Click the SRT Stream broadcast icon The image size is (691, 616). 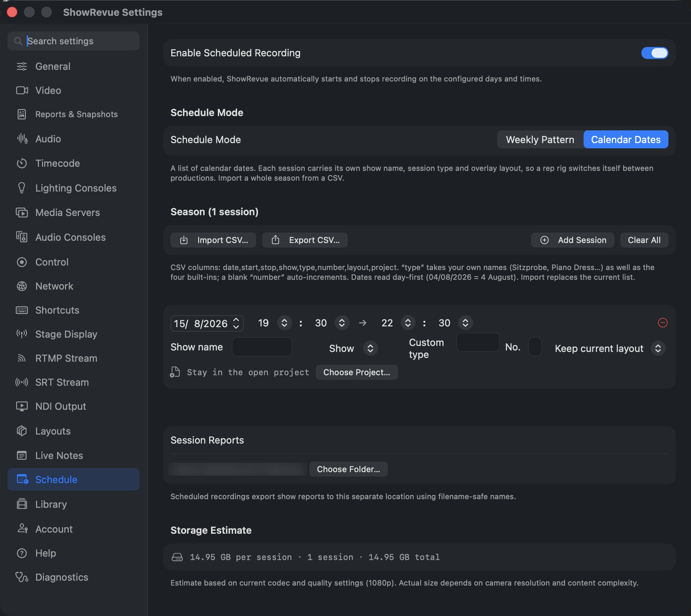tap(22, 382)
